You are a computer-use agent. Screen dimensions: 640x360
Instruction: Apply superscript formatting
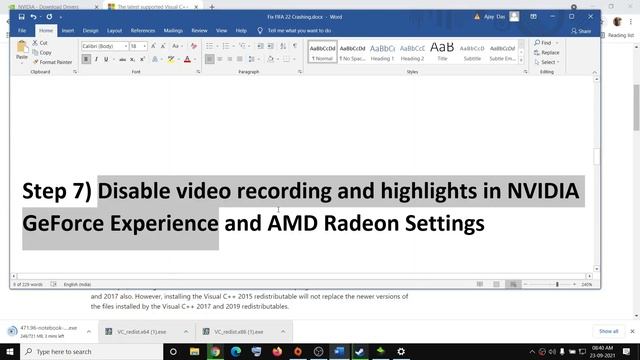pyautogui.click(x=142, y=60)
